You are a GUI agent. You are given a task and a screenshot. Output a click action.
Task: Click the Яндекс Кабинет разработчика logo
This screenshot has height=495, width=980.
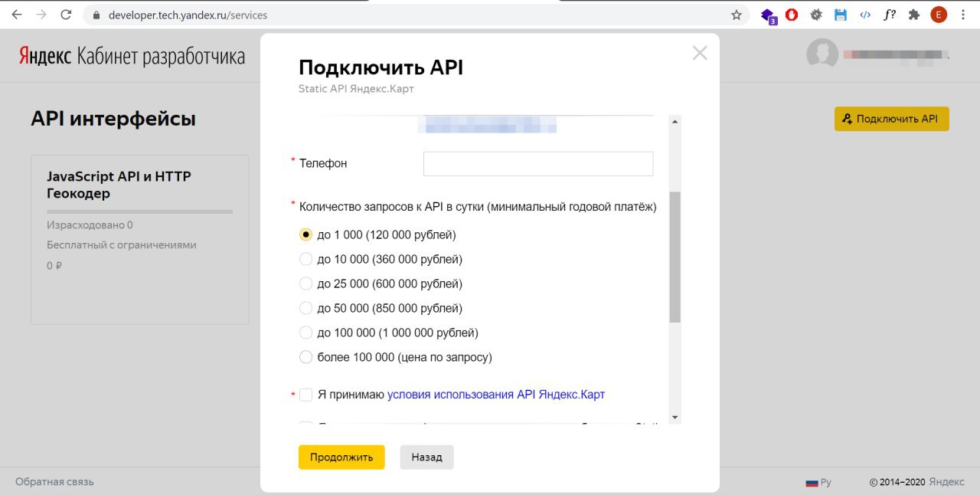pos(132,57)
